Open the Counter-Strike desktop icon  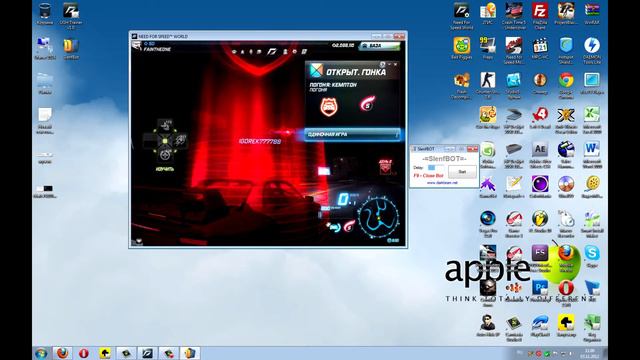pyautogui.click(x=487, y=85)
